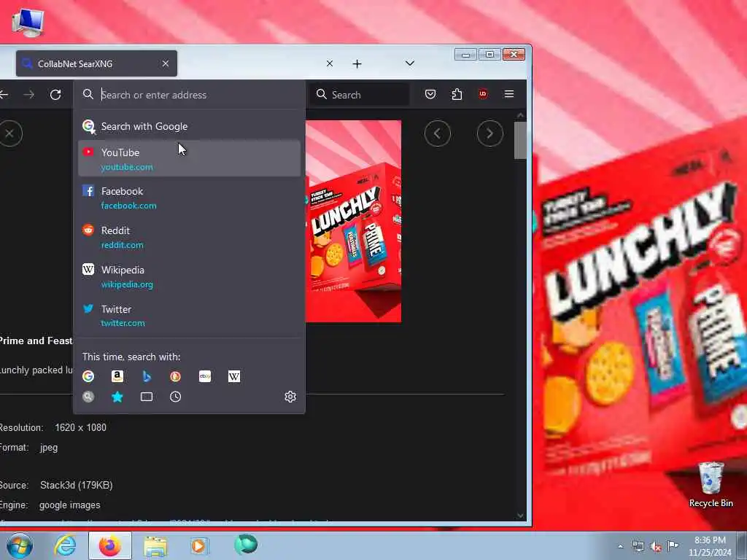This screenshot has width=747, height=560.
Task: Choose the Facebook suggestion
Action: (189, 198)
